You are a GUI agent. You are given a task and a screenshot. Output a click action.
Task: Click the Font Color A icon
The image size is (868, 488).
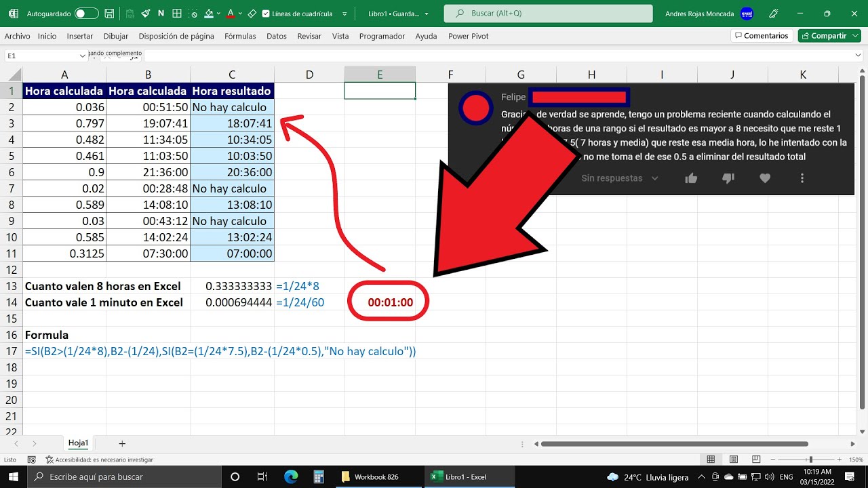pyautogui.click(x=230, y=14)
